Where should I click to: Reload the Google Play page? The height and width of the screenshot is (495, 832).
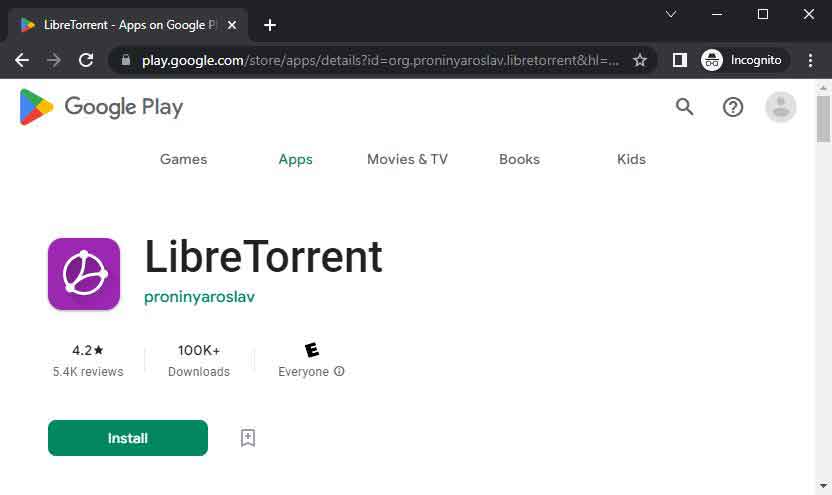(x=86, y=60)
